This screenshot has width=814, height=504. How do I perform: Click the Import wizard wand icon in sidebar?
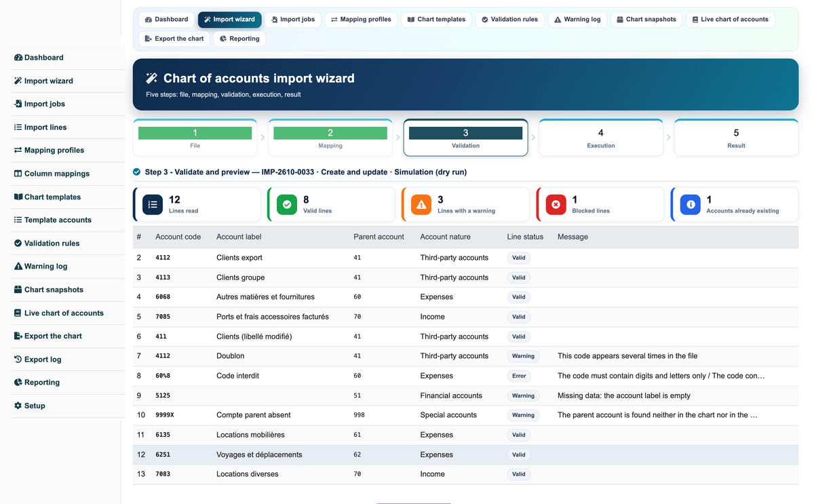pos(18,81)
